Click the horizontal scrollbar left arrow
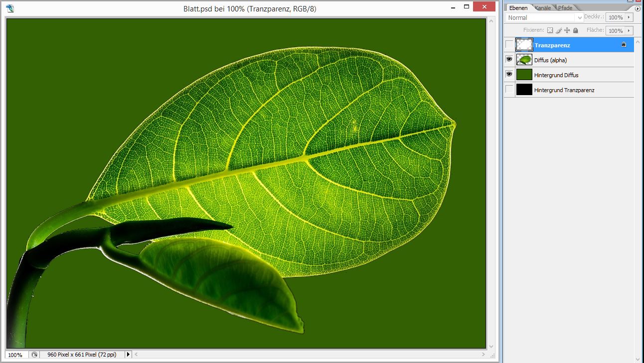644x363 pixels. (x=136, y=355)
